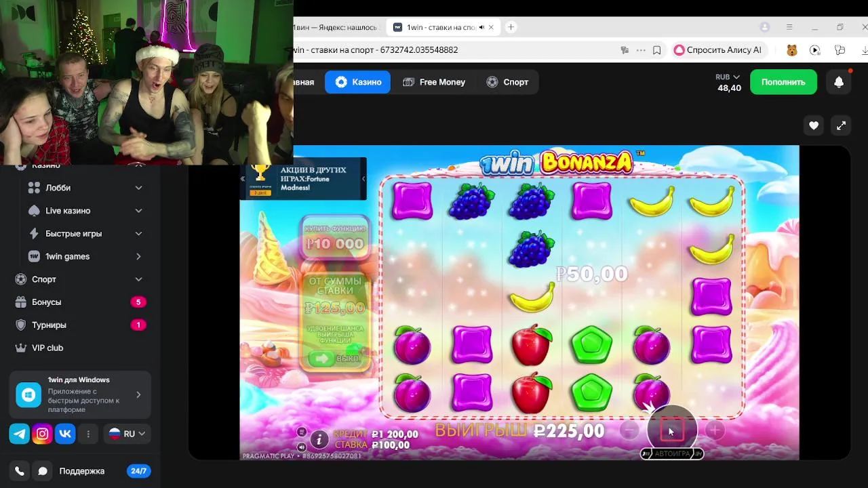
Task: Open VIP club in the sidebar
Action: [80, 348]
